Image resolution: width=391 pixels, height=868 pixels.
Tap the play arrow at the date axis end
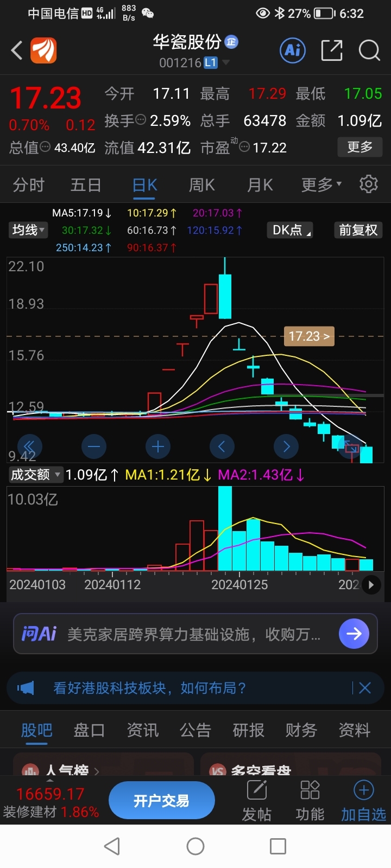(371, 585)
